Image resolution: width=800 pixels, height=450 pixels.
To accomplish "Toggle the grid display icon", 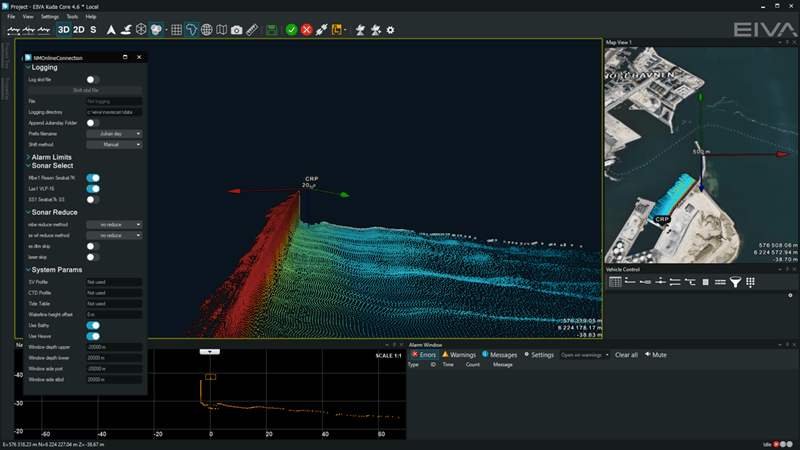I will pos(176,30).
